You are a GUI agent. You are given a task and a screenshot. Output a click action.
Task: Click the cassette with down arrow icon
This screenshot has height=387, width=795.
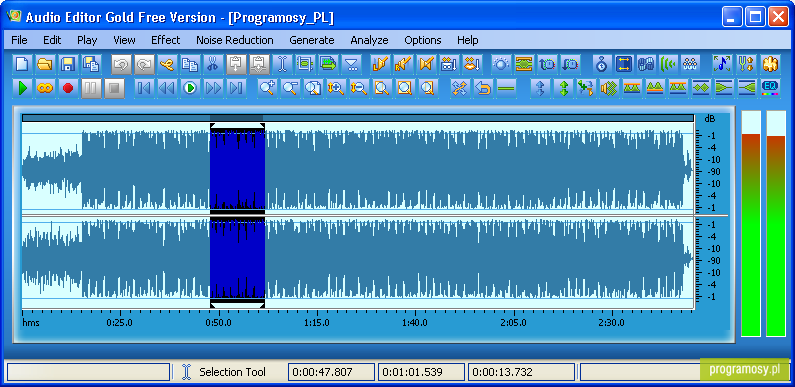(449, 64)
